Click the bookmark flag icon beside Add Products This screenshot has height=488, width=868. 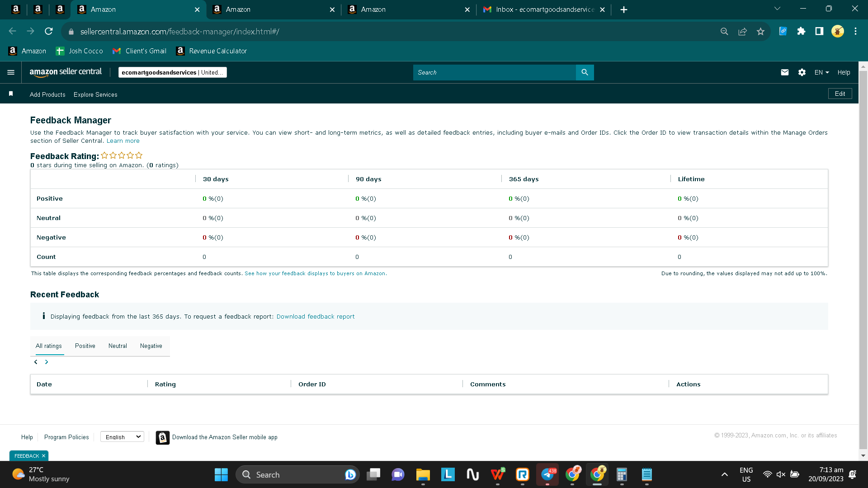tap(11, 94)
